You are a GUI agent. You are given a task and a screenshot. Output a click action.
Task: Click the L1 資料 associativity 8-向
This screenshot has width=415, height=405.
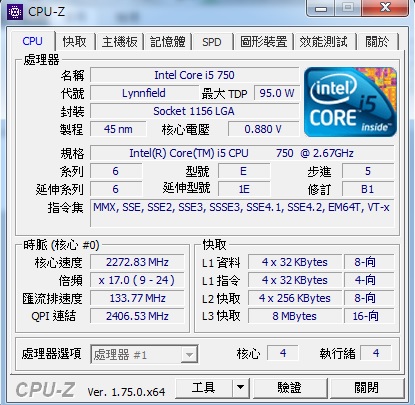pyautogui.click(x=369, y=262)
